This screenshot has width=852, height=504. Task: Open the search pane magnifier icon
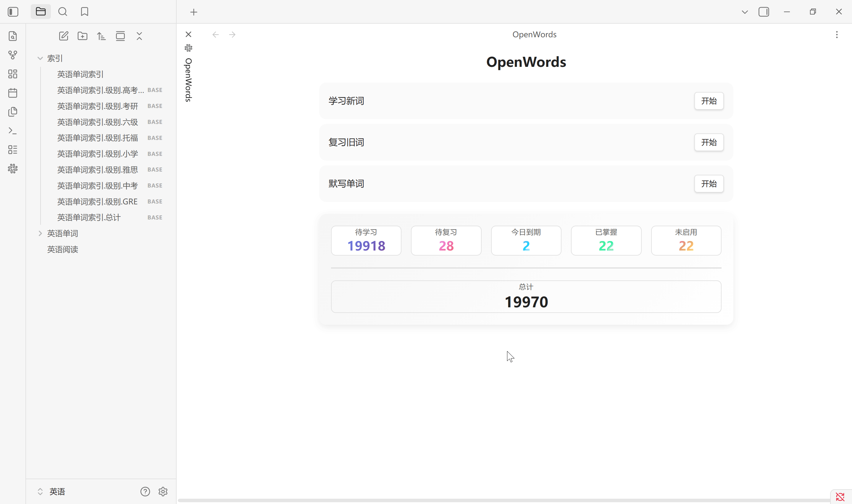pyautogui.click(x=63, y=12)
